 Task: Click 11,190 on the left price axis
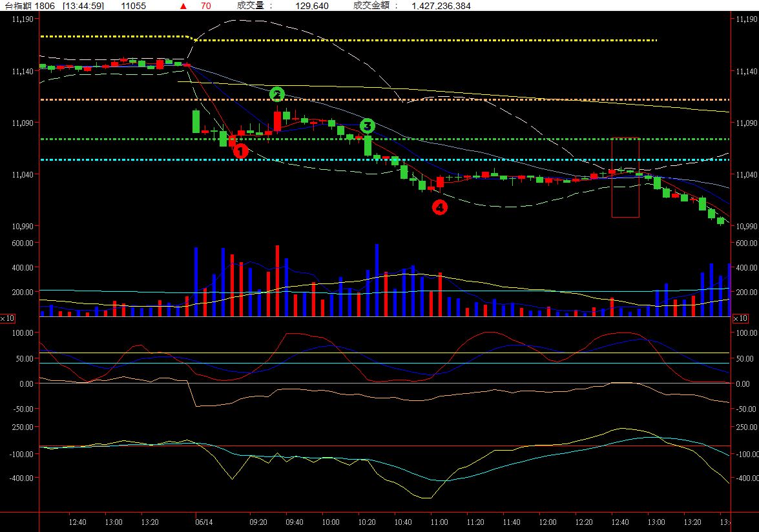(x=23, y=19)
